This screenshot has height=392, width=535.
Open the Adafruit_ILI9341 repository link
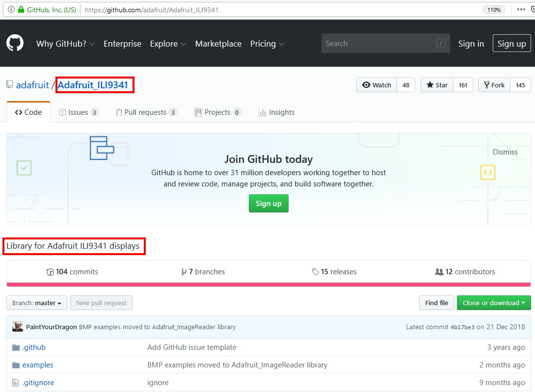coord(93,84)
